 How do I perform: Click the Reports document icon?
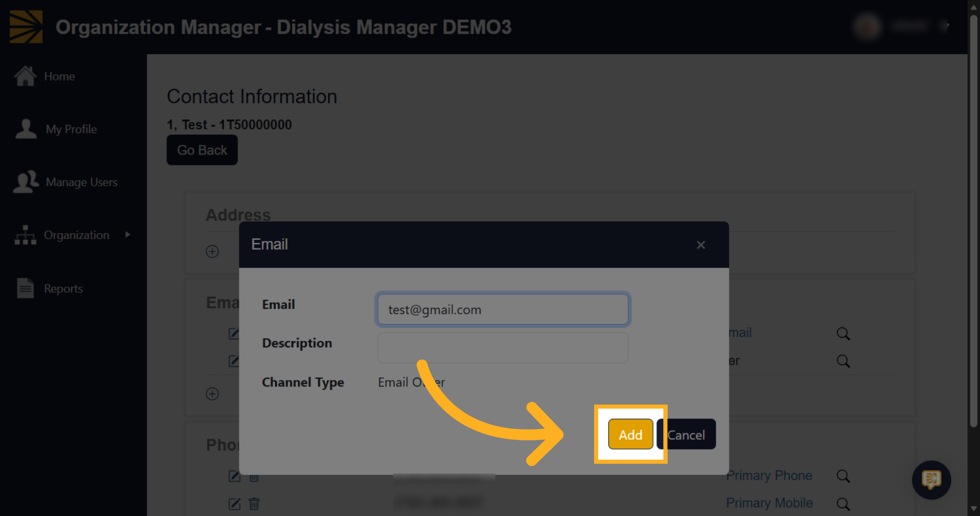pos(25,288)
